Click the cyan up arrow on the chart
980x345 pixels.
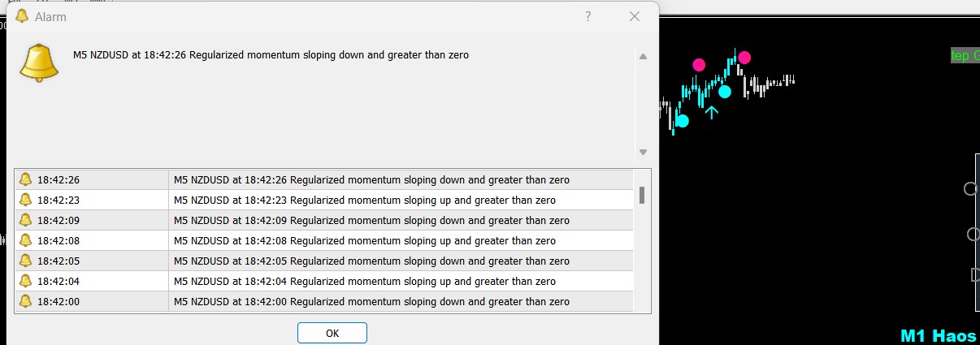pos(711,112)
